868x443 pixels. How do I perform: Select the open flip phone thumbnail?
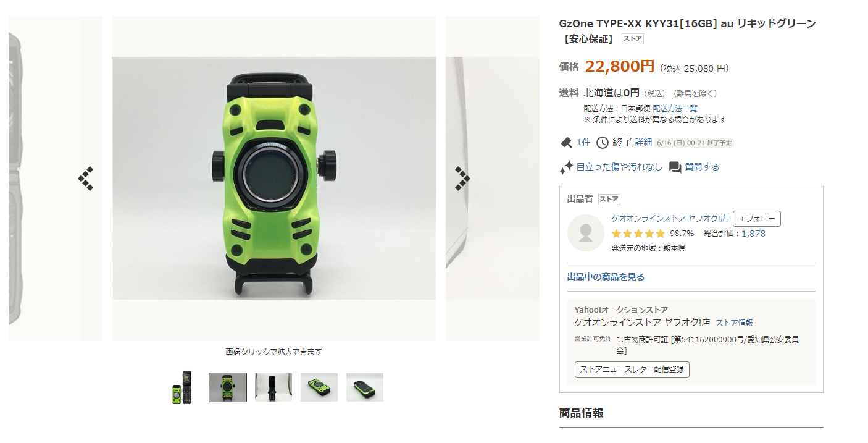pyautogui.click(x=182, y=387)
